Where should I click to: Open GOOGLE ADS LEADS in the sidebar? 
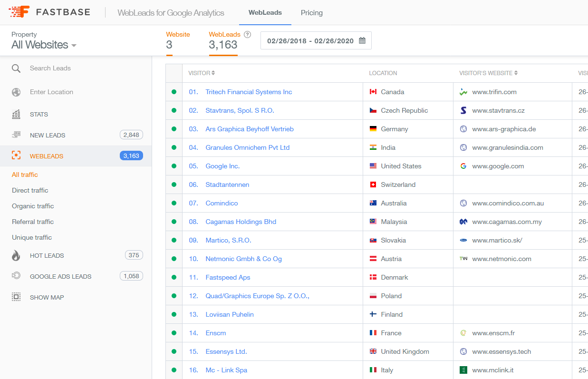click(x=60, y=276)
